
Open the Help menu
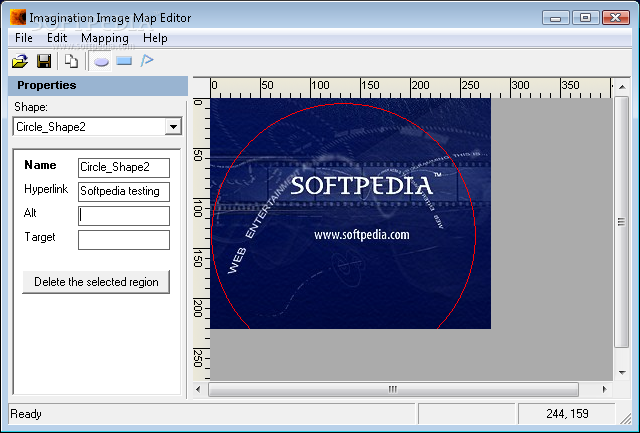[155, 38]
